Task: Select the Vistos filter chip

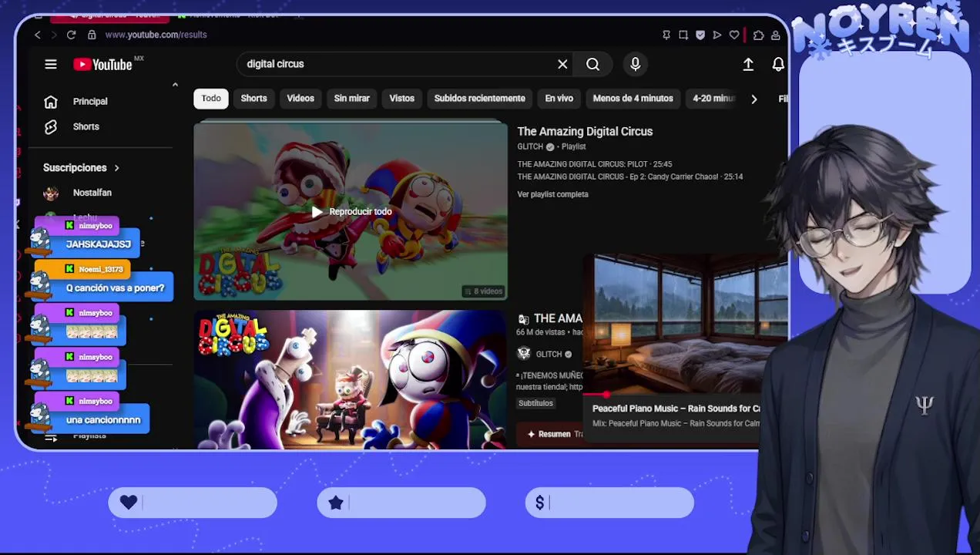Action: (x=401, y=99)
